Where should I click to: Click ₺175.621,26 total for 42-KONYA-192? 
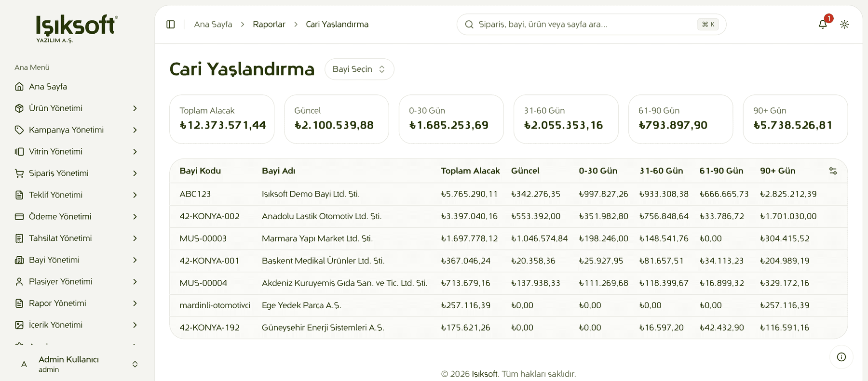[465, 328]
